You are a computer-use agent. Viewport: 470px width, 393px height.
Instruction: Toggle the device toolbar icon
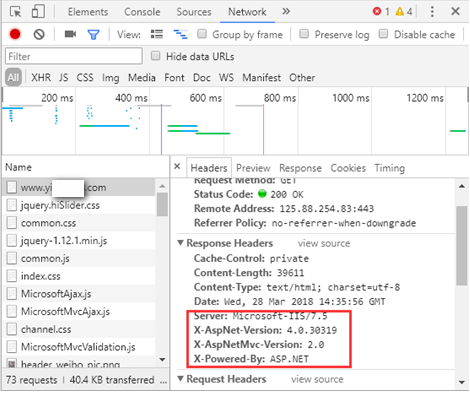(38, 11)
